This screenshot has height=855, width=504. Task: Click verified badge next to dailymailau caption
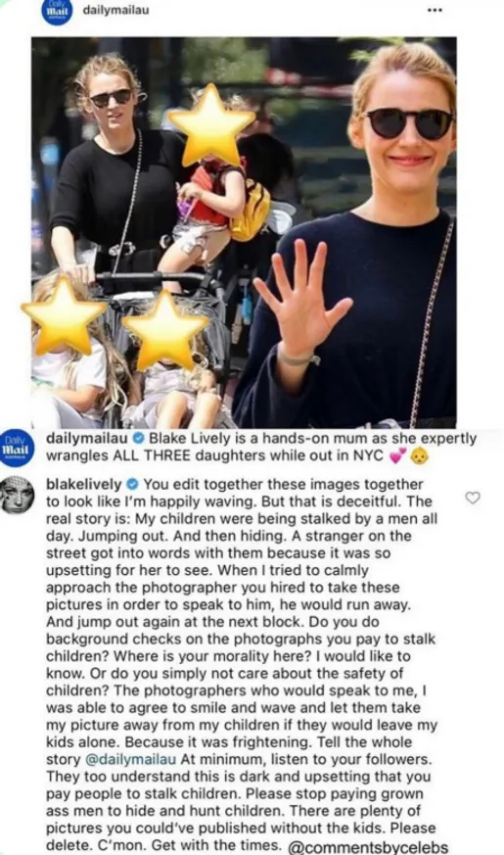(138, 438)
